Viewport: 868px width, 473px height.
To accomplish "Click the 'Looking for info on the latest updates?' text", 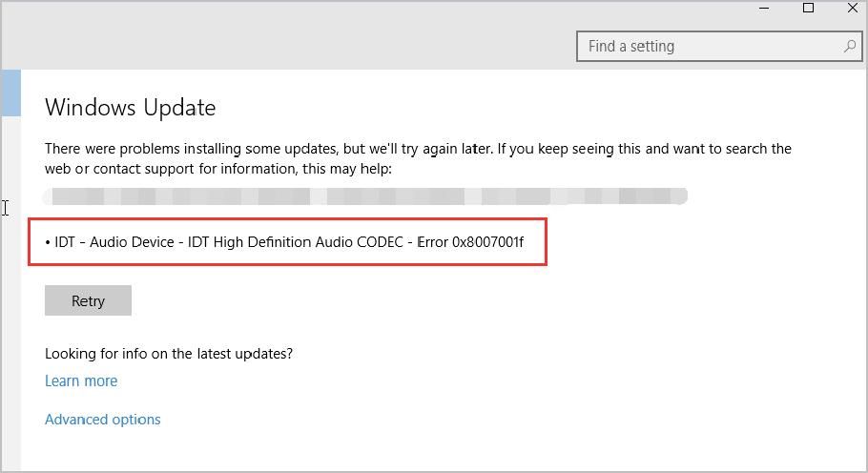I will [169, 354].
